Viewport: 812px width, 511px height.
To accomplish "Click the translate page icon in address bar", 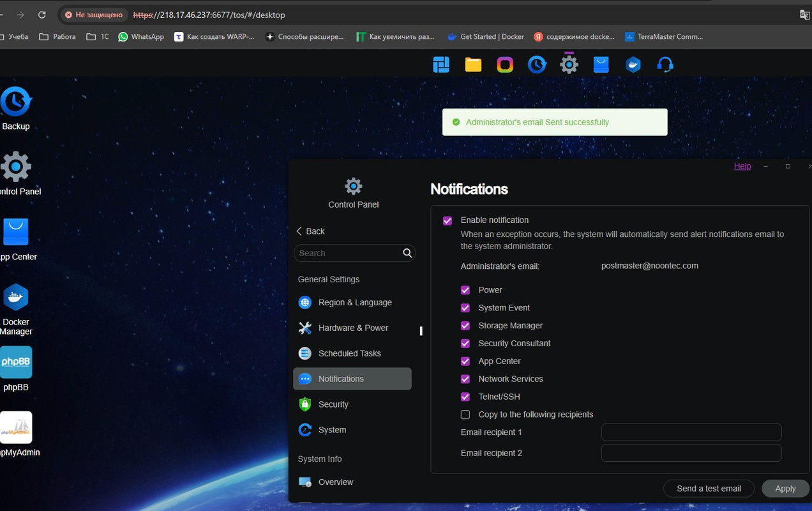I will point(804,15).
